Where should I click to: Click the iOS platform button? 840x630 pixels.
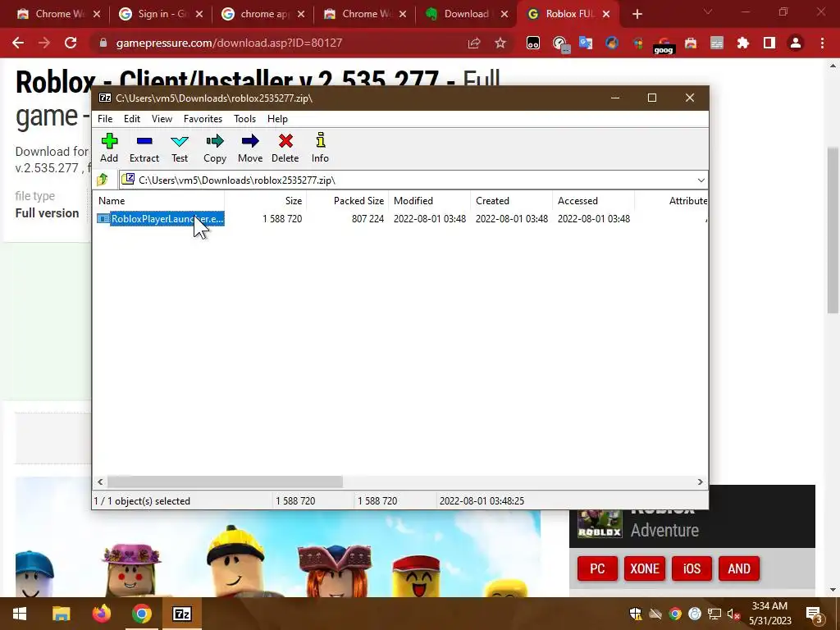692,568
